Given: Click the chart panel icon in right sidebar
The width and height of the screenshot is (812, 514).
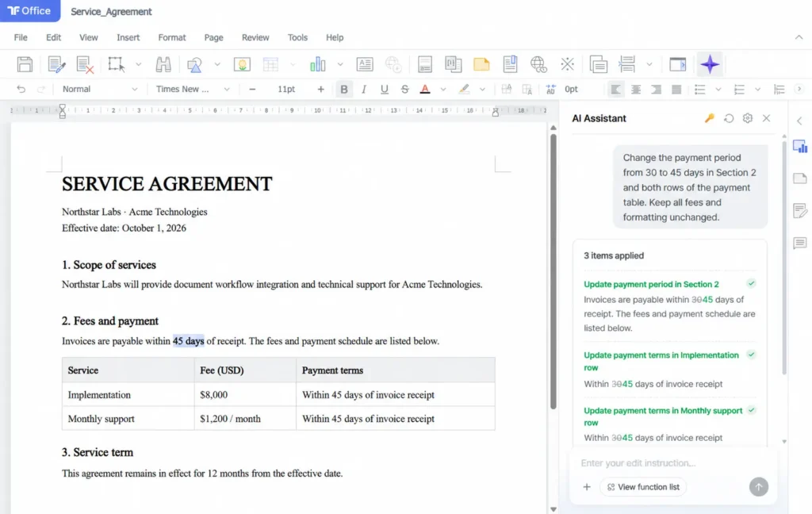Looking at the screenshot, I should (800, 148).
